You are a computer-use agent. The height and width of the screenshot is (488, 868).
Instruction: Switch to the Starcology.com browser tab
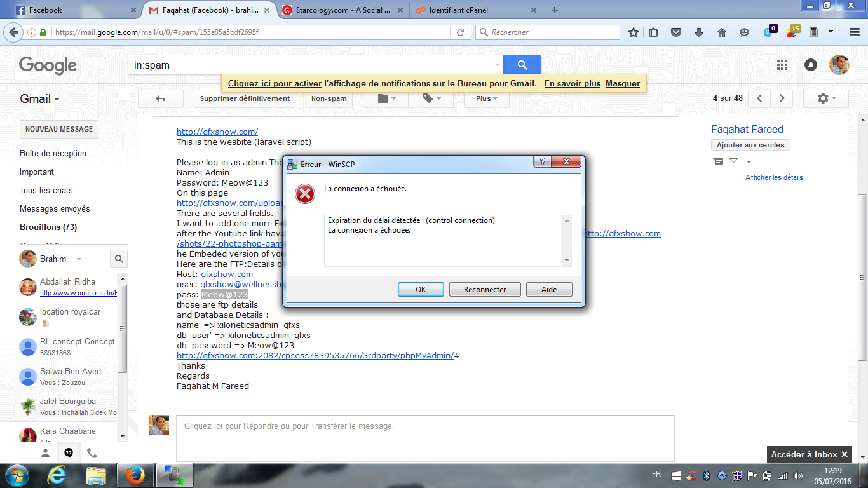pos(342,10)
